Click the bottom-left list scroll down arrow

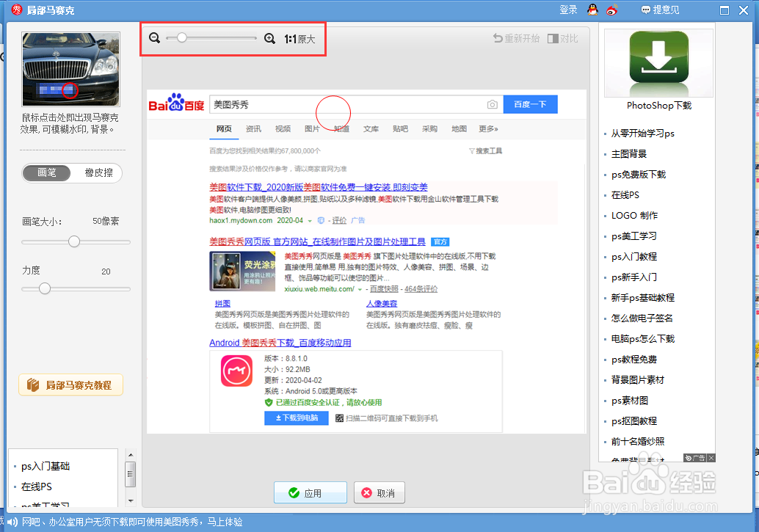[x=131, y=500]
